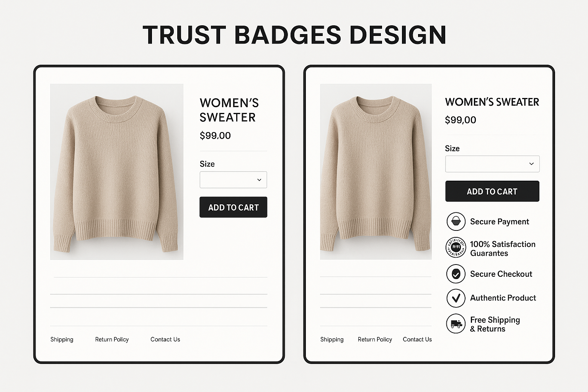Click Contact Us on the right card footer

point(417,339)
